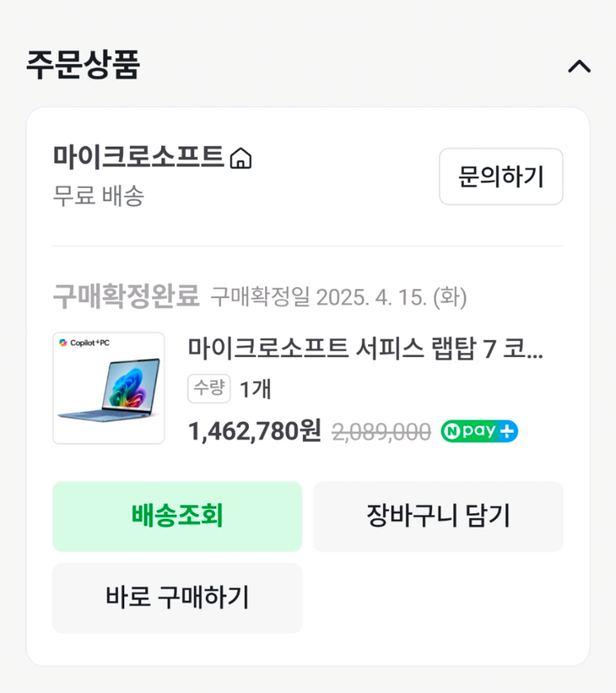Click the 문의하기 inquiry button
The width and height of the screenshot is (616, 693).
click(500, 177)
